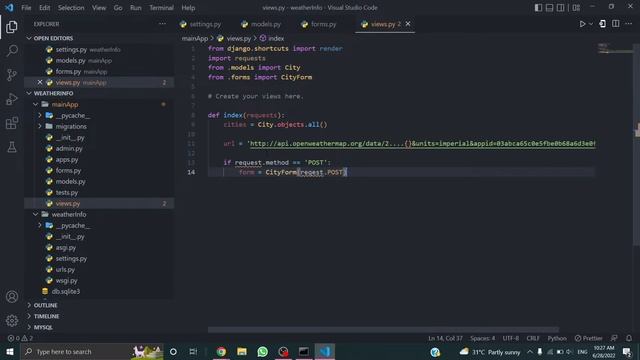The height and width of the screenshot is (360, 640).
Task: Click the editor horizontal scrollbar
Action: pos(383,330)
